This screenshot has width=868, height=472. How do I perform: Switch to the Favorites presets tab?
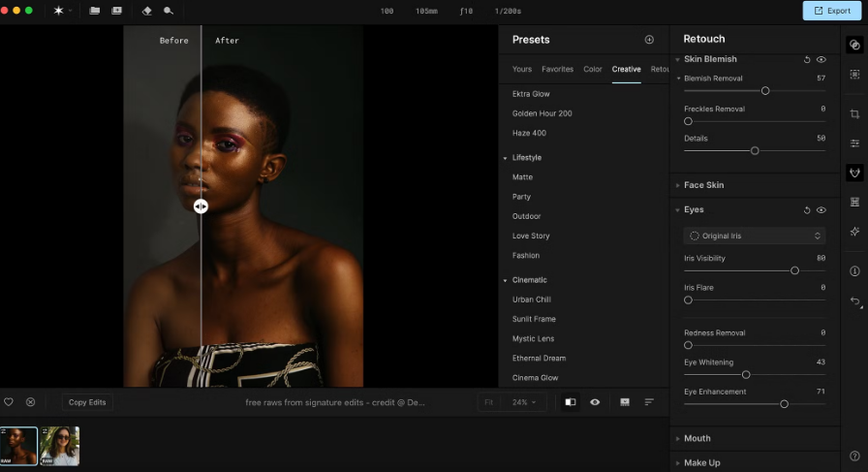click(557, 69)
